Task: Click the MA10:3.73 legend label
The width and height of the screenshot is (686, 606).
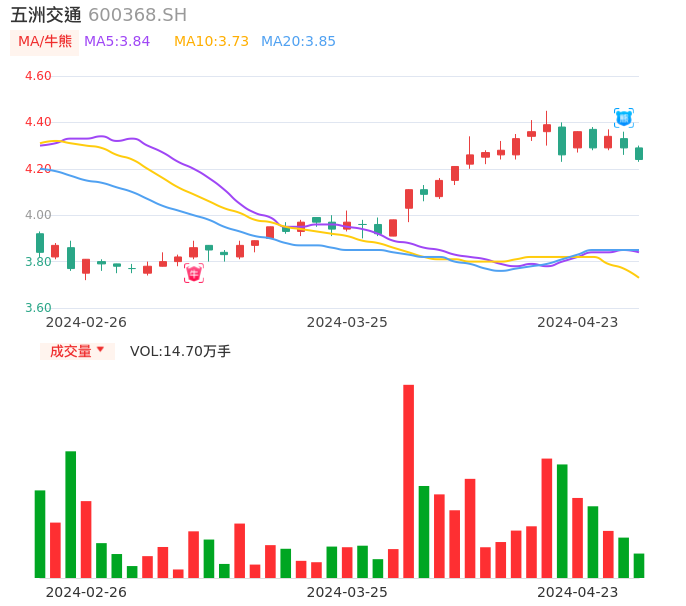Action: coord(211,42)
